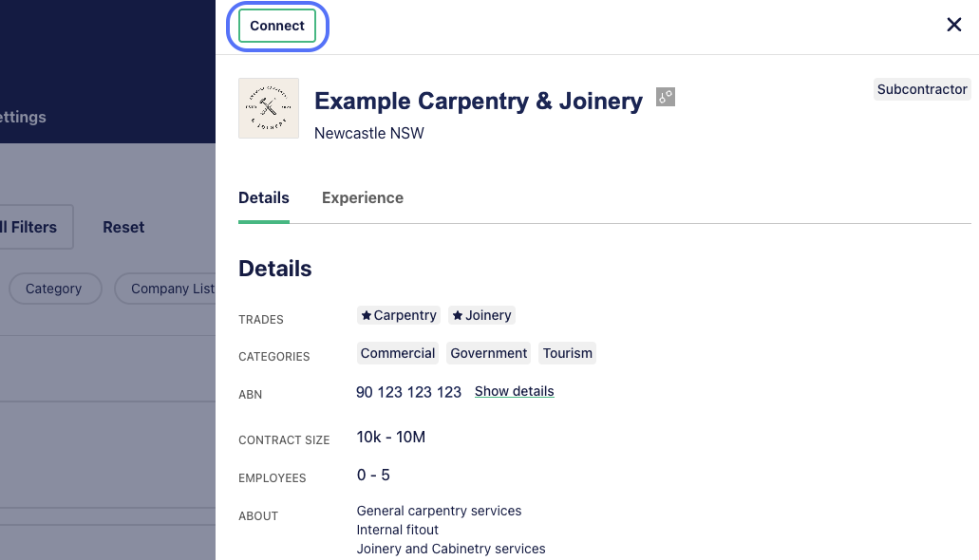Viewport: 979px width, 560px height.
Task: Select the Details tab
Action: pyautogui.click(x=263, y=198)
